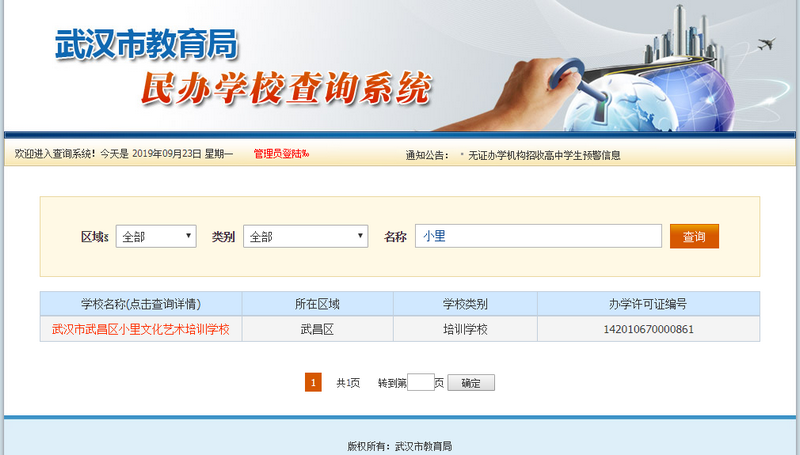Click the 确定 page jump button
Image resolution: width=800 pixels, height=455 pixels.
[471, 383]
